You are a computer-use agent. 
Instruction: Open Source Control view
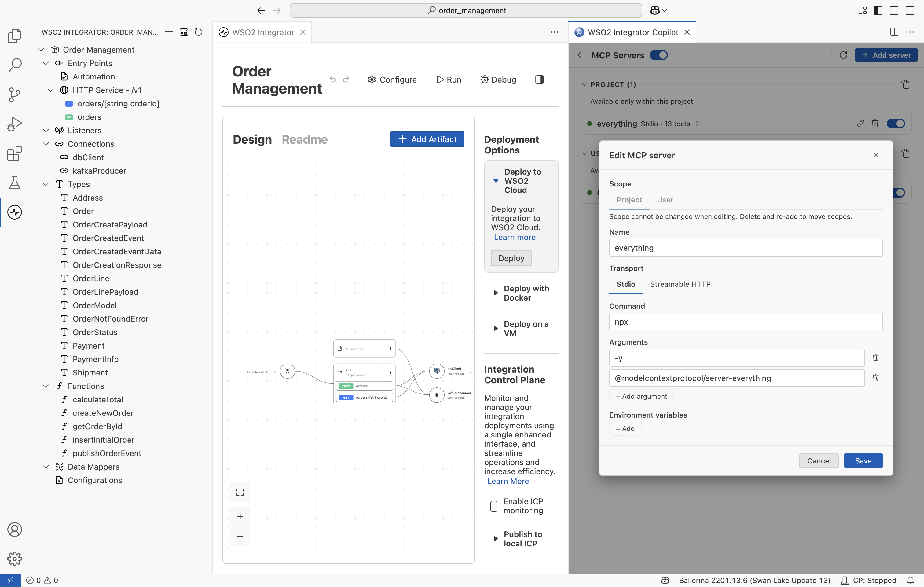[15, 94]
